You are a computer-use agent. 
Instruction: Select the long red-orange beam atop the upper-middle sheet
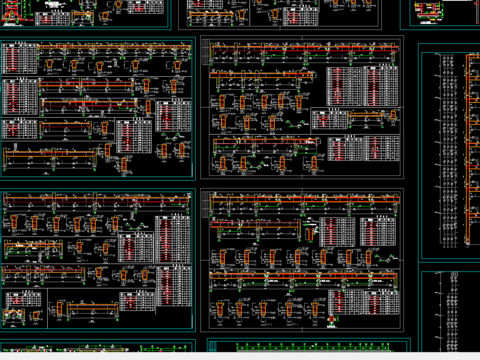point(304,49)
